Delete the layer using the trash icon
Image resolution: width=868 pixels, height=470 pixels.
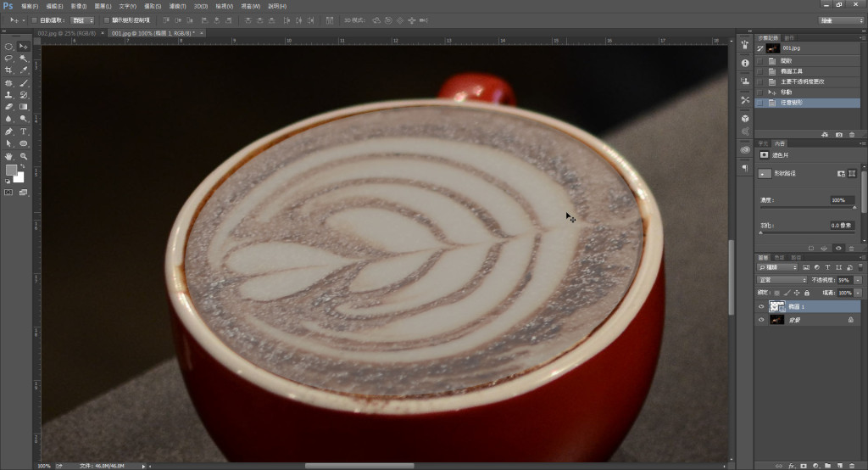(853, 465)
